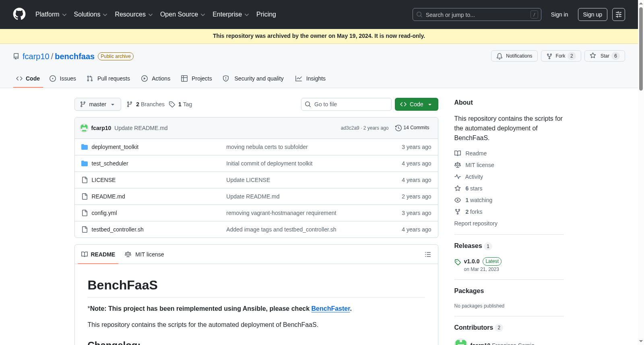Open the Pull requests tab
644x345 pixels.
click(x=108, y=79)
